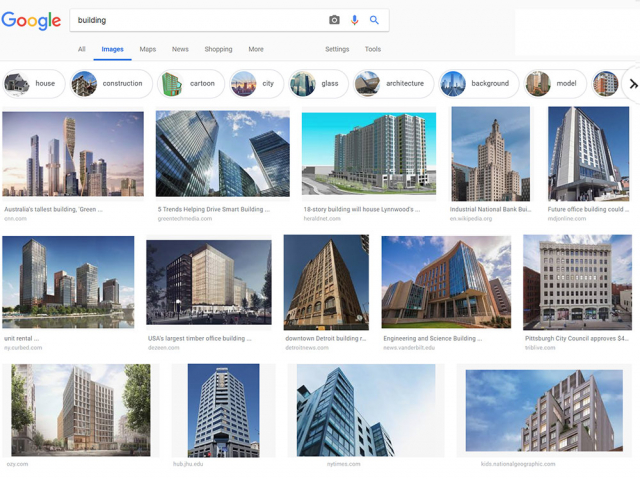Open the 18-story Lynnwood building image

[369, 154]
